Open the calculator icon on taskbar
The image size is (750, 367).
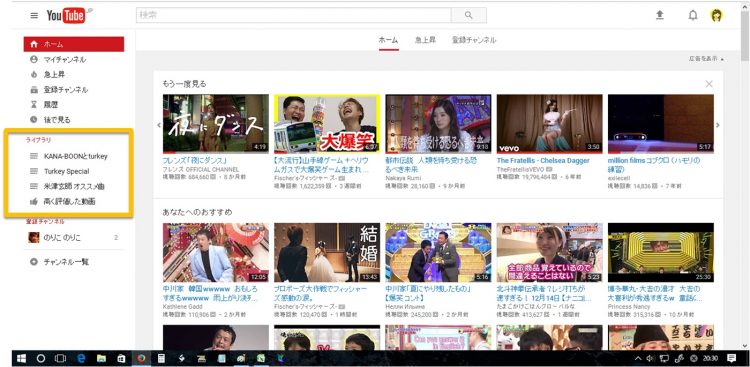click(161, 358)
